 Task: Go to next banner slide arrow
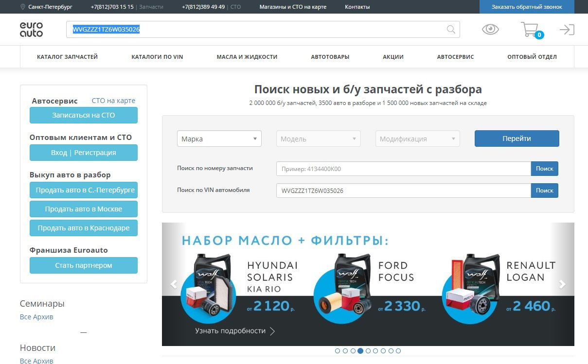[562, 284]
